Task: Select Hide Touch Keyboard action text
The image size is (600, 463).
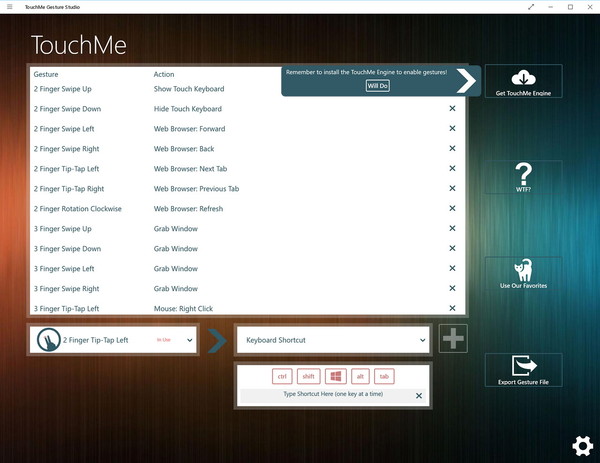Action: pos(188,109)
